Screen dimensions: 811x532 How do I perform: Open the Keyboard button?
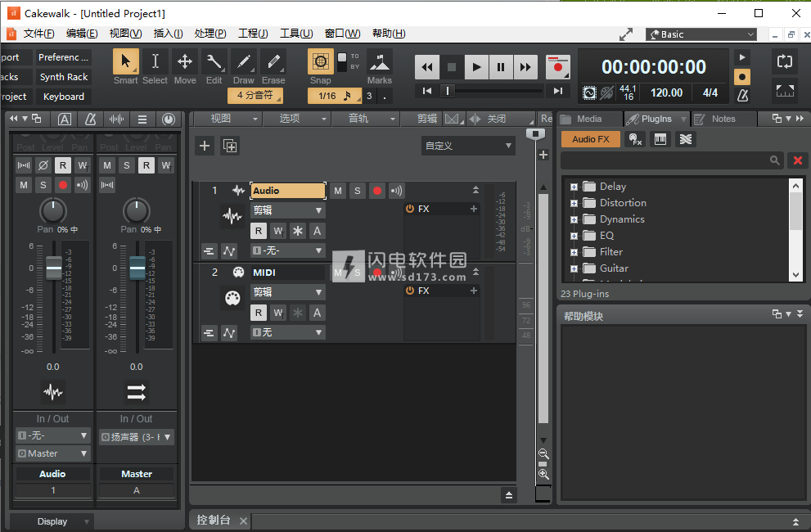[x=63, y=97]
